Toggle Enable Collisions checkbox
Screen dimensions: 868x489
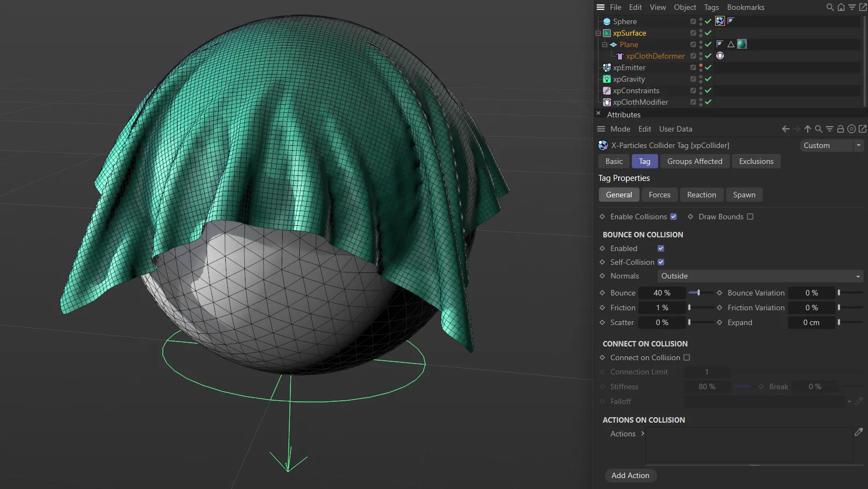pos(673,217)
